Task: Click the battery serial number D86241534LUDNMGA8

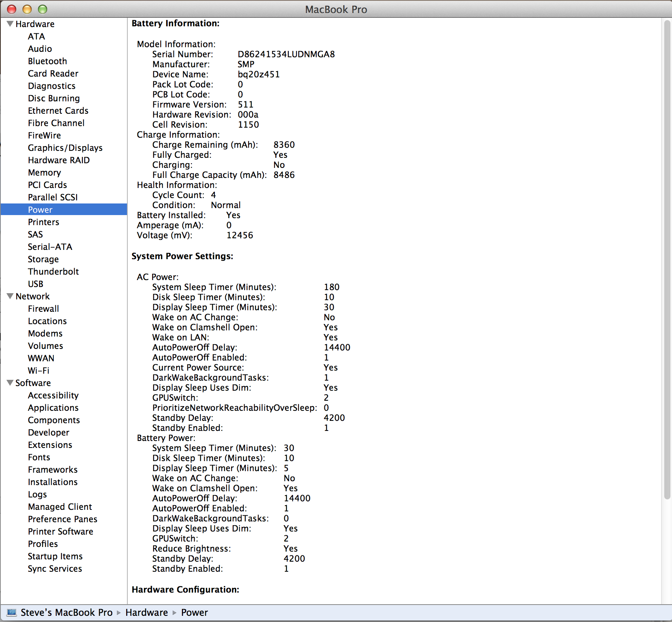Action: (286, 54)
